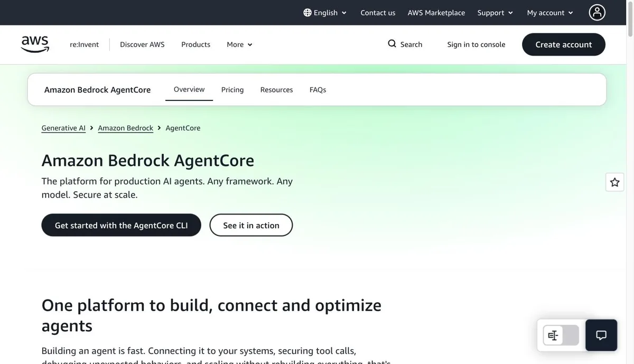Switch to the Pricing tab

tap(232, 90)
